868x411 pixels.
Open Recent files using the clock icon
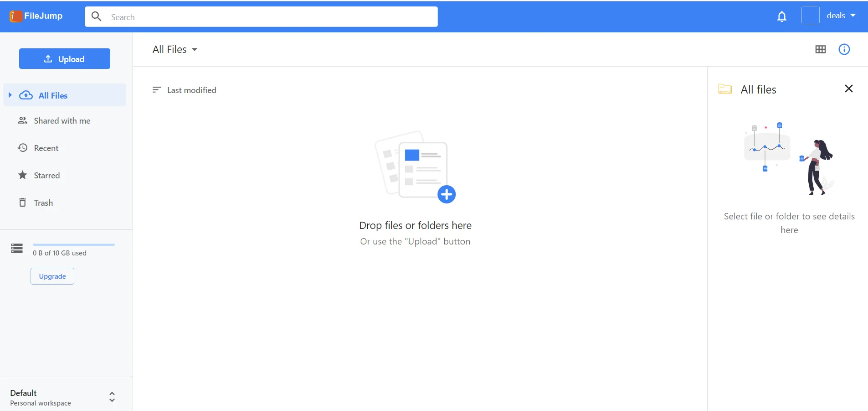(x=22, y=148)
